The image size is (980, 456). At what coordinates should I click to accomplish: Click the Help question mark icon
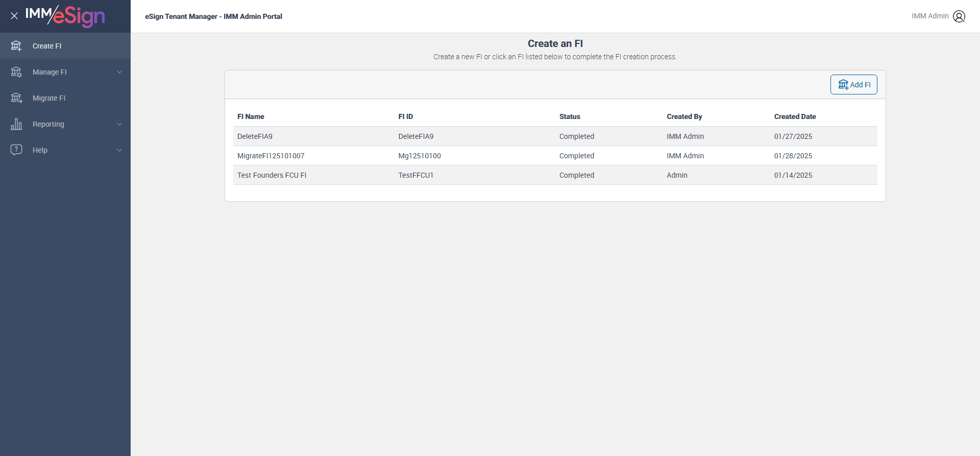[16, 150]
